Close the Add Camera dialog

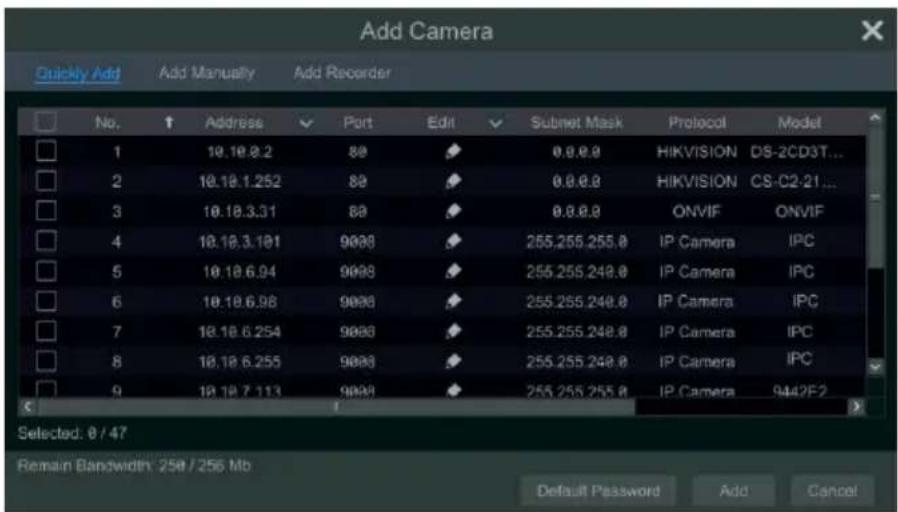coord(872,30)
